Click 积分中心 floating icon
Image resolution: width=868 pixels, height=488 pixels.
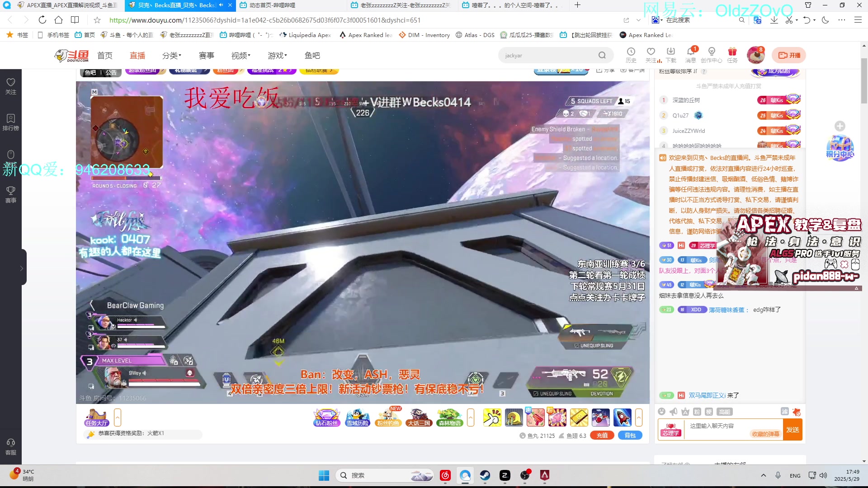(x=840, y=148)
